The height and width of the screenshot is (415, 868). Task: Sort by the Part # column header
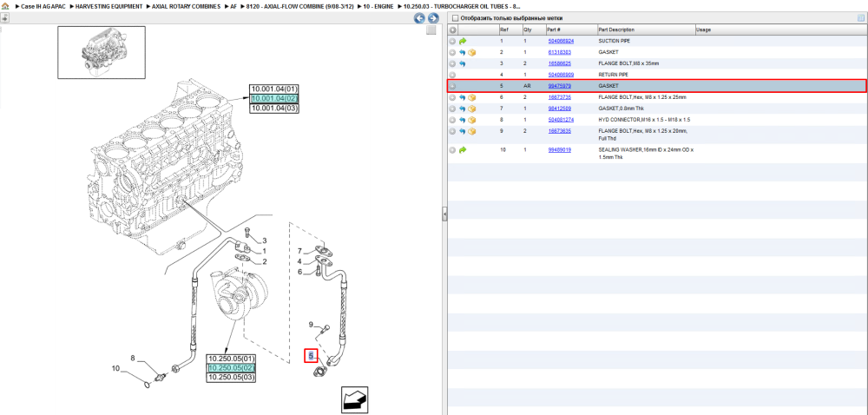point(555,30)
